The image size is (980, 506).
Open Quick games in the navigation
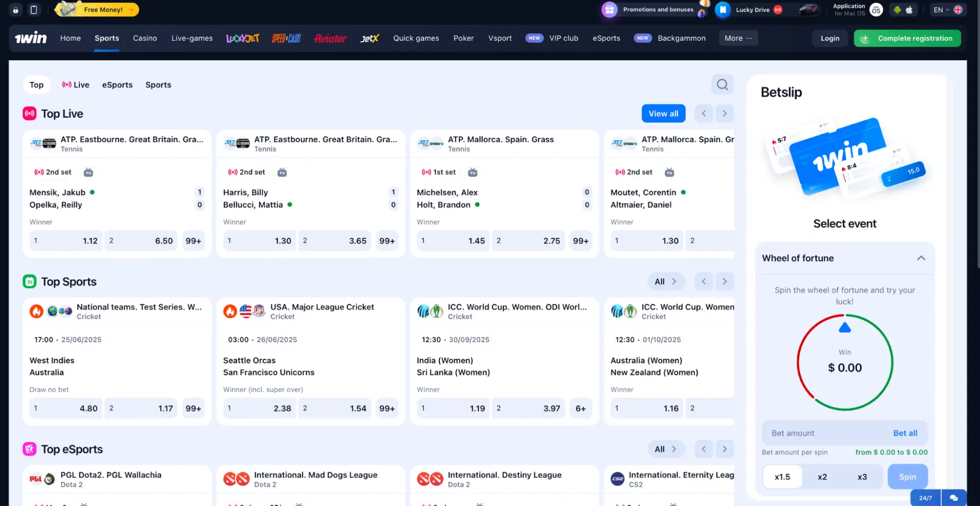tap(416, 38)
